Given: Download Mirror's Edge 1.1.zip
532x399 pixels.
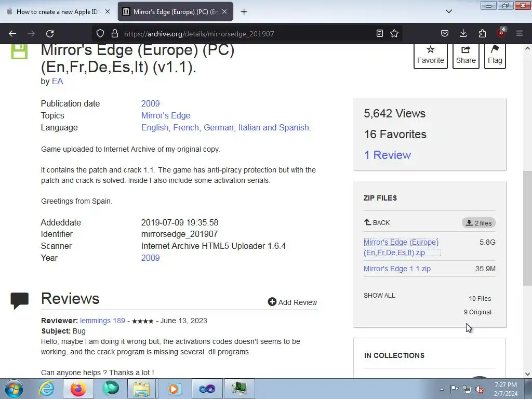Looking at the screenshot, I should (397, 269).
